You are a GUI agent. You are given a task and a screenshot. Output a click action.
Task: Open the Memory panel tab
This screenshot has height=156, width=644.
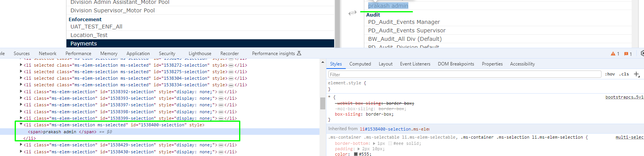coord(109,54)
